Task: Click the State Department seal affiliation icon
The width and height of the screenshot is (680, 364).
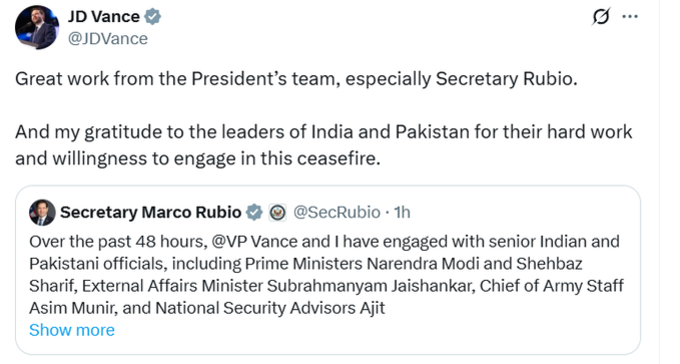Action: (x=278, y=212)
